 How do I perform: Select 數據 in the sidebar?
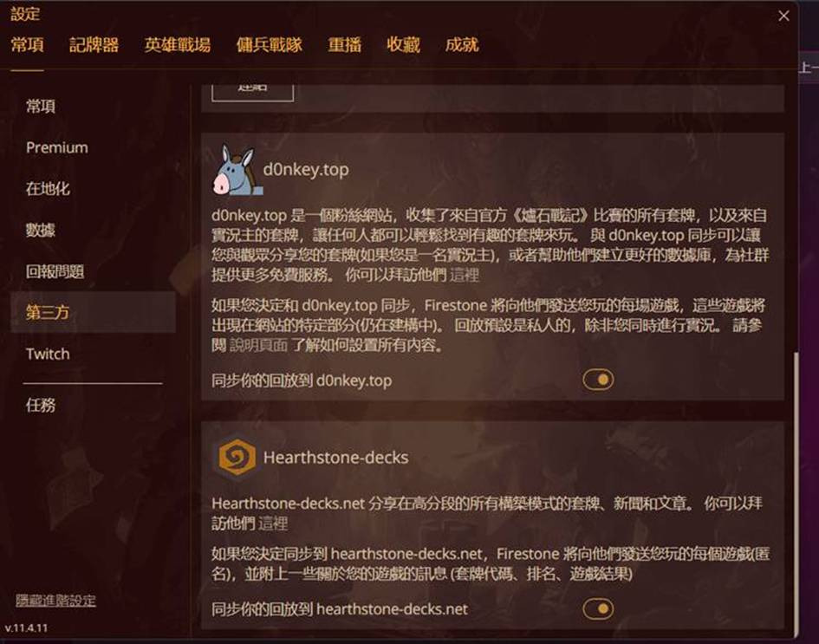click(41, 230)
